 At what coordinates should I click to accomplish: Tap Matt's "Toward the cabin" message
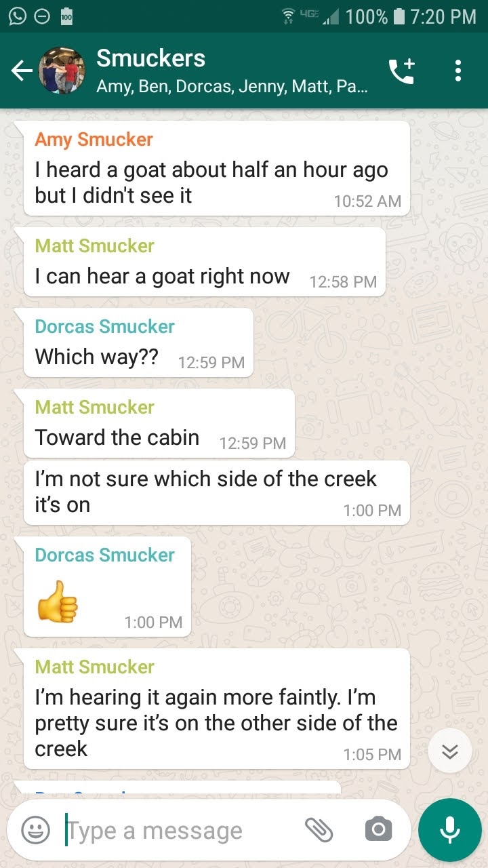[159, 423]
